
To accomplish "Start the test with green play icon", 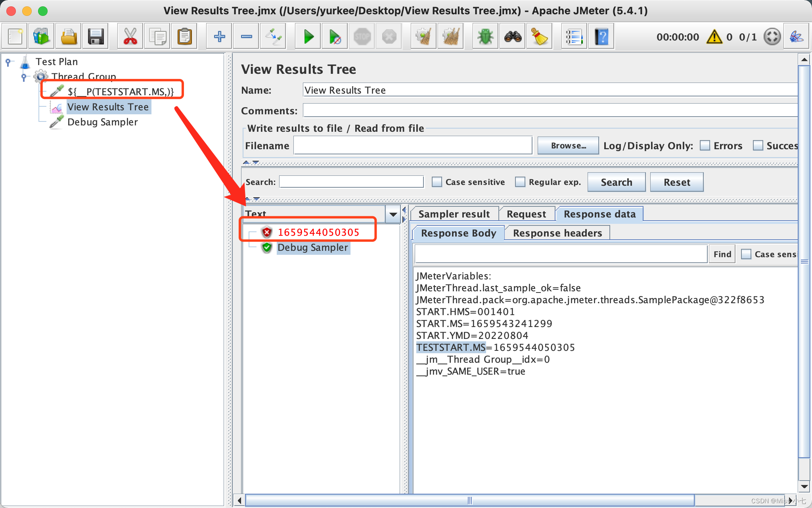I will (x=308, y=37).
